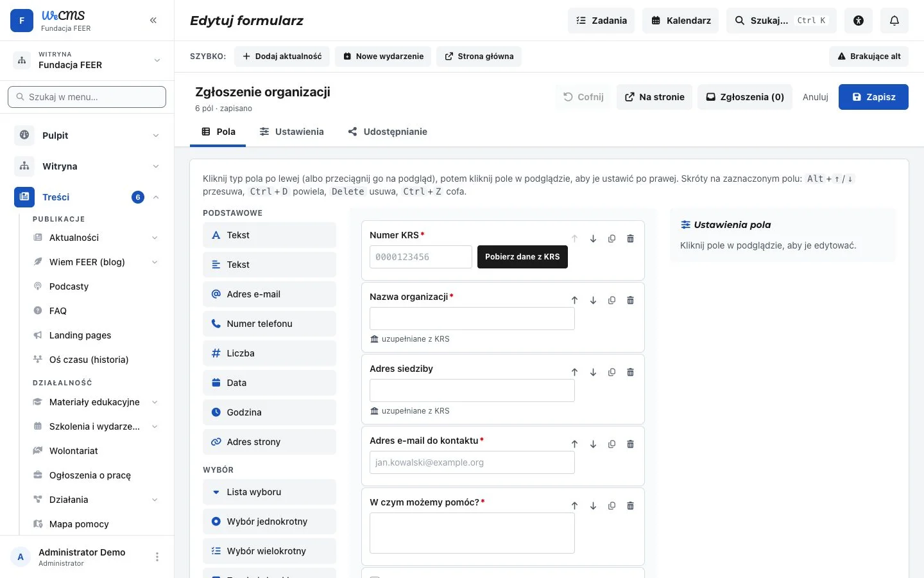Save the form with Zapisz

[x=873, y=97]
